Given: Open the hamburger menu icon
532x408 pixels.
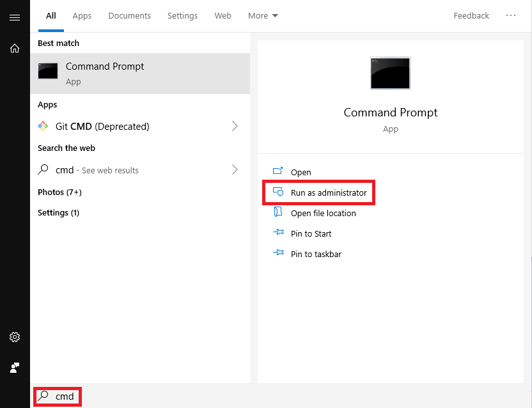Looking at the screenshot, I should [x=15, y=17].
